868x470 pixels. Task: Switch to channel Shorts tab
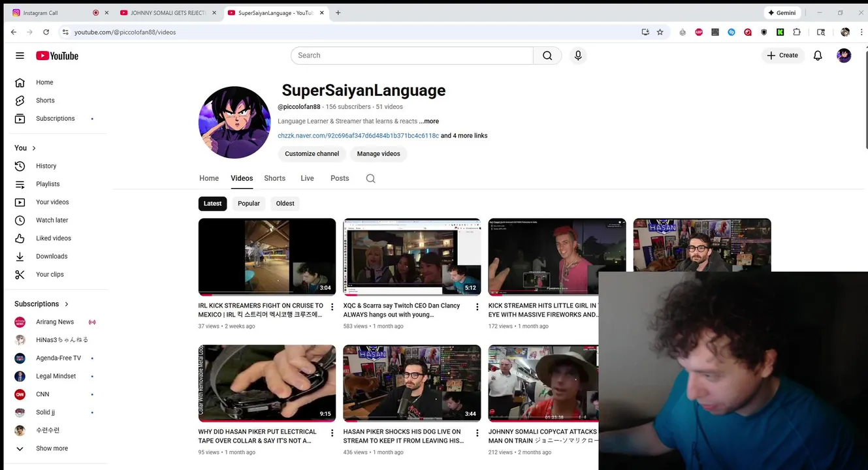[275, 178]
